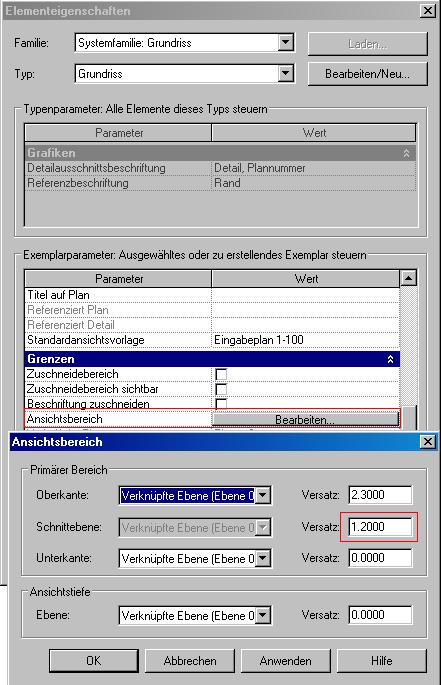Collapse the Grenzen section chevron
The height and width of the screenshot is (685, 441).
point(390,359)
